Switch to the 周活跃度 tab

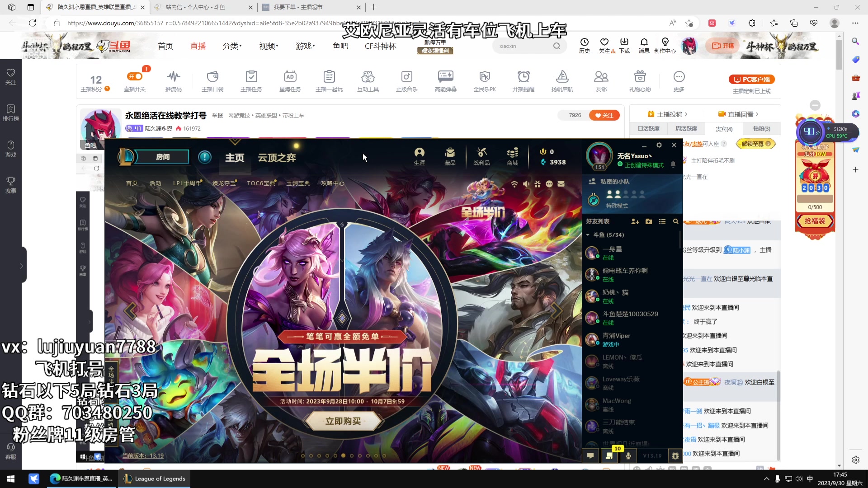coord(686,129)
